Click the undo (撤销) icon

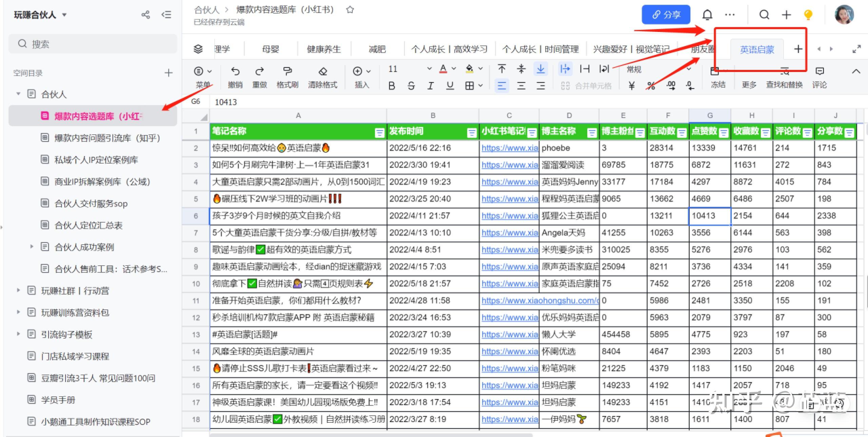(235, 71)
